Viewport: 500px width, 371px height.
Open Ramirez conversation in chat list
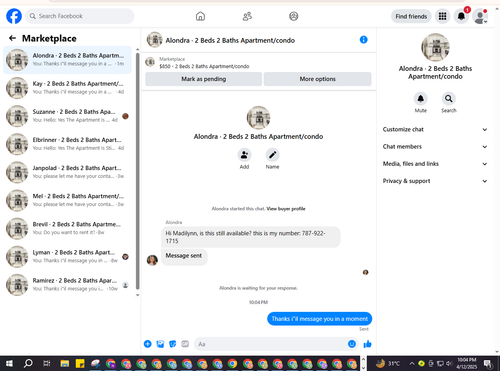tap(67, 285)
